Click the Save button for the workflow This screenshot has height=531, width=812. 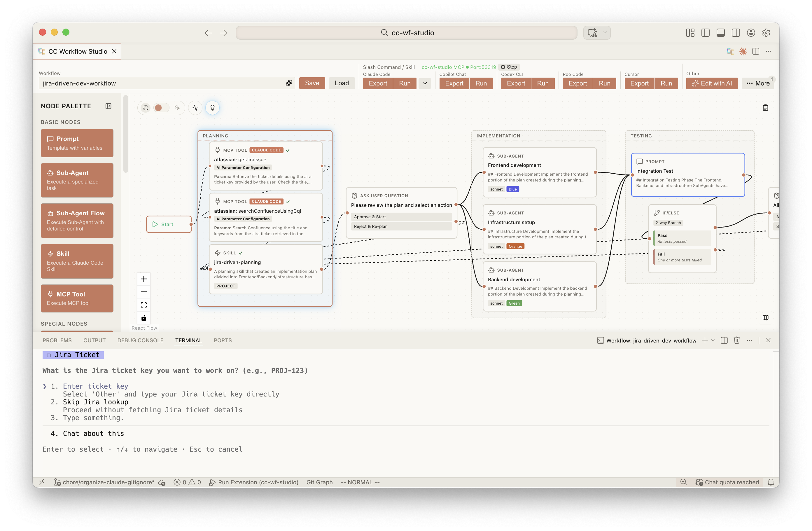(x=311, y=83)
